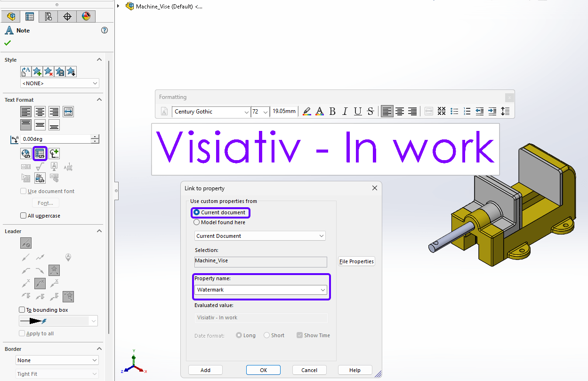The width and height of the screenshot is (588, 381).
Task: Click Apply default attributes style icon
Action: pos(26,72)
